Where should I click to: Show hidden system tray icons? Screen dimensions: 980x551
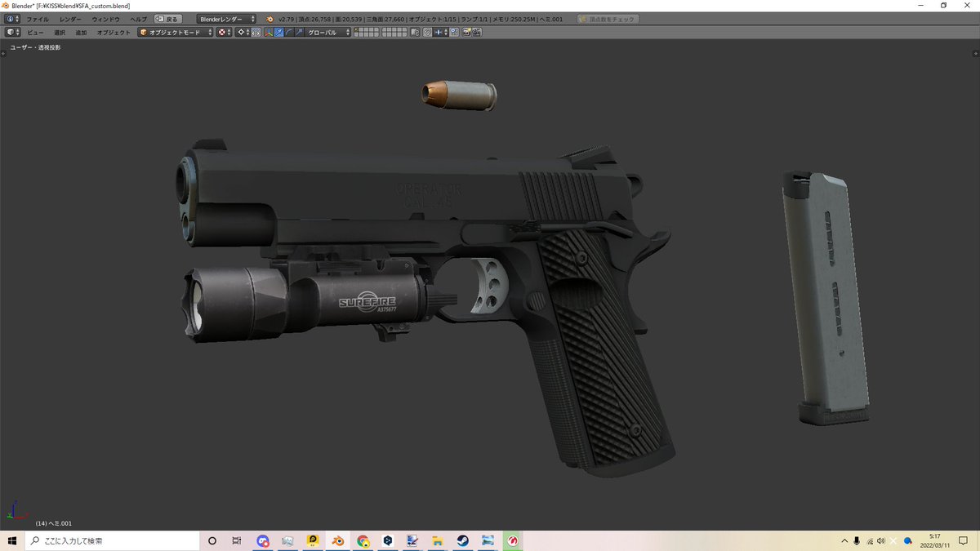[x=844, y=541]
